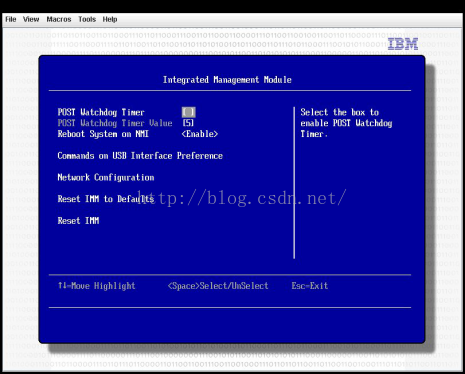This screenshot has height=374, width=465.
Task: Select Commands on USB Interface Preference
Action: click(x=140, y=156)
